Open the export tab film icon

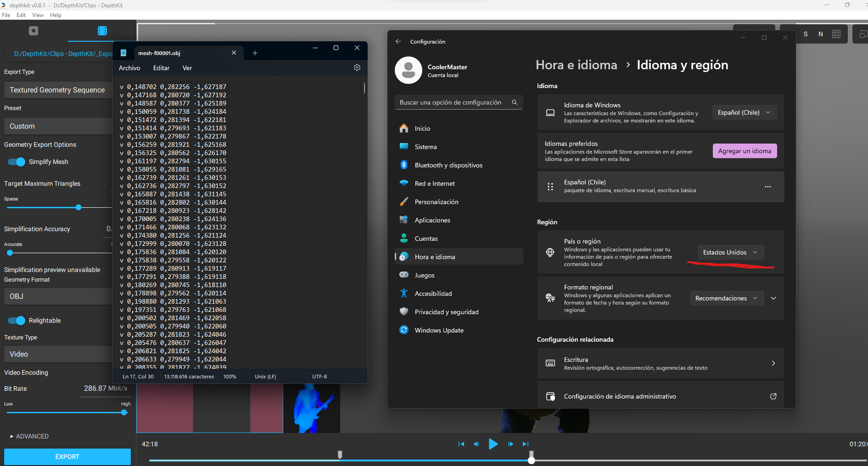point(102,31)
